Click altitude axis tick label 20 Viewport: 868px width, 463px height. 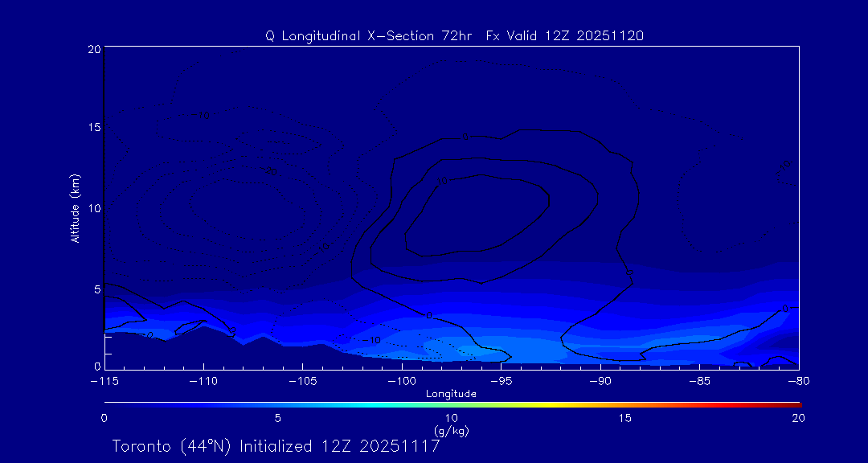point(94,49)
